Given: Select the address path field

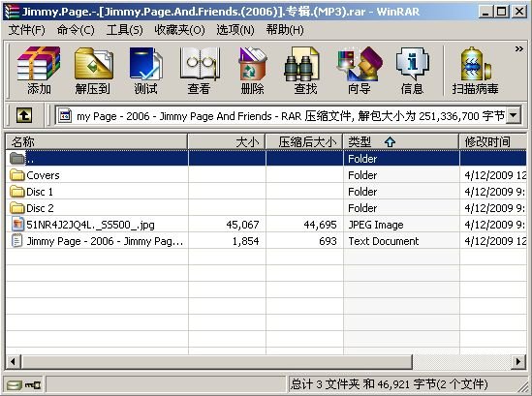Looking at the screenshot, I should 288,116.
